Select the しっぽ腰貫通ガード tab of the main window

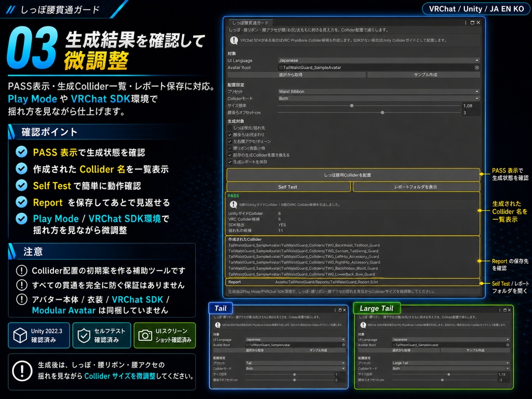250,23
